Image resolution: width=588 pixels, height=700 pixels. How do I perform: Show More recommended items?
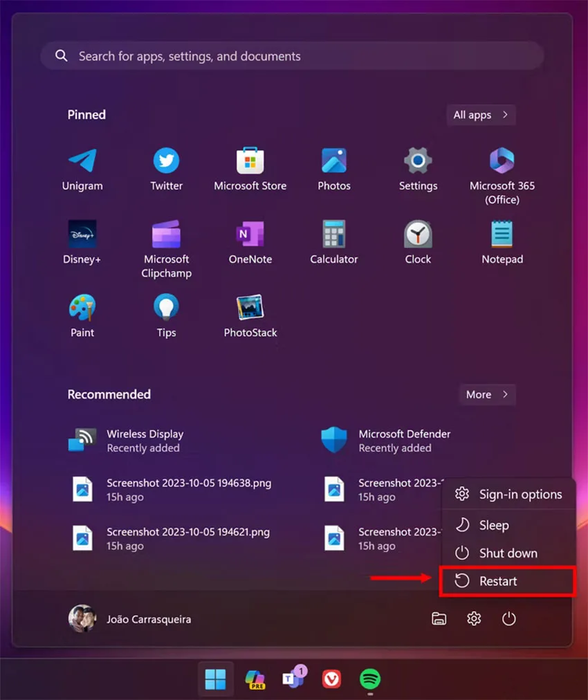(x=488, y=395)
